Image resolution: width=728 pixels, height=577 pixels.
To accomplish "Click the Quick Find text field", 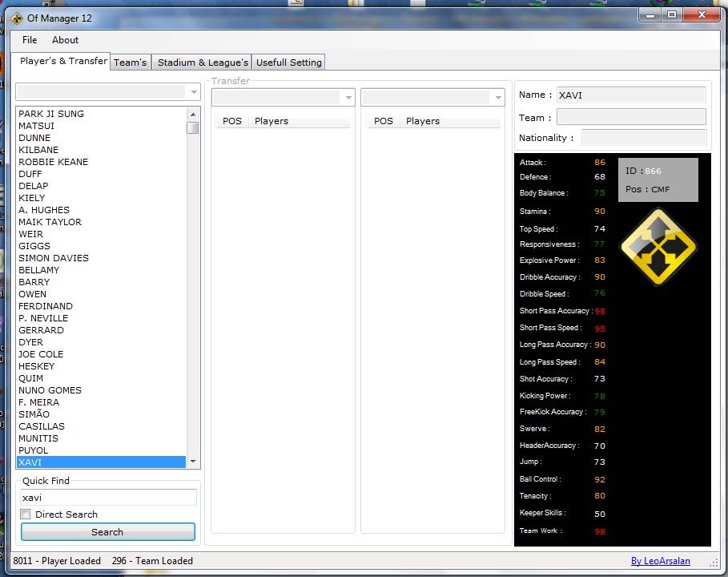I will coord(108,498).
